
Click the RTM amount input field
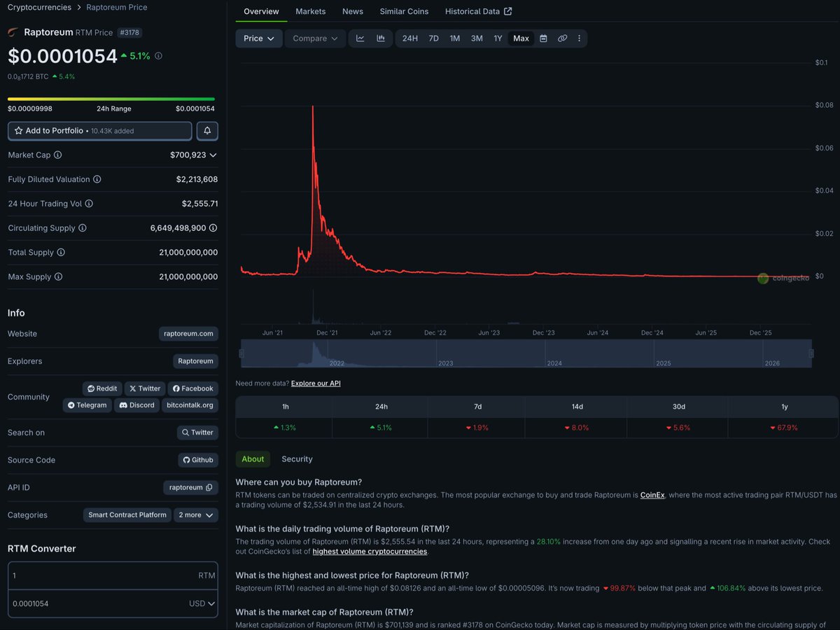coord(113,575)
